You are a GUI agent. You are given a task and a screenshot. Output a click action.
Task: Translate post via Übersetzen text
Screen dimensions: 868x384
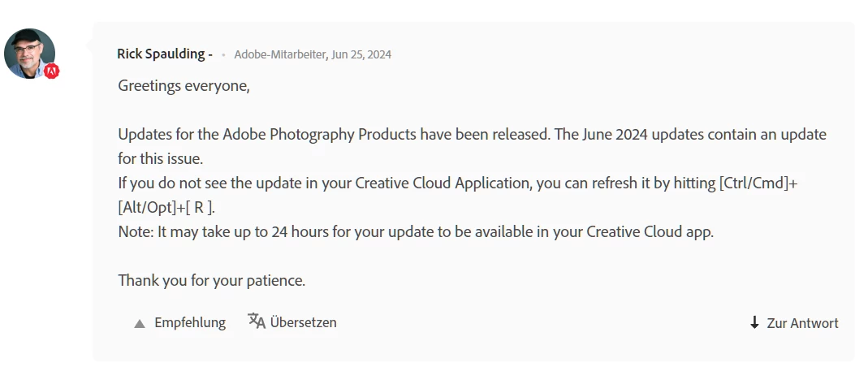[x=303, y=322]
